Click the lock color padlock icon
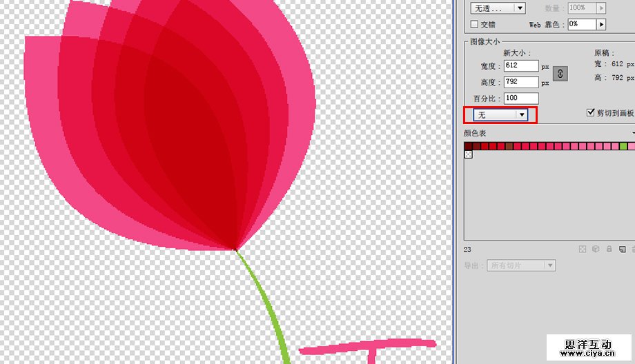The height and width of the screenshot is (364, 635). (x=608, y=249)
